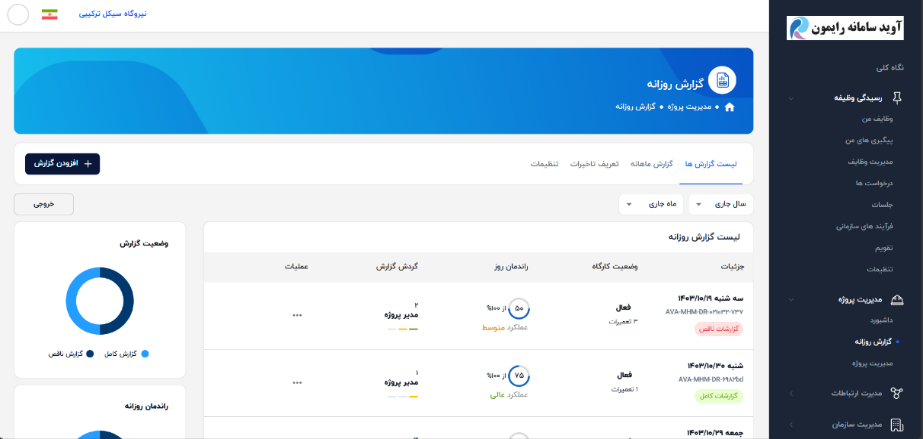Screen dimensions: 923x439
Task: Click the building icon beside مدیریت سازمان
Action: coord(897,424)
